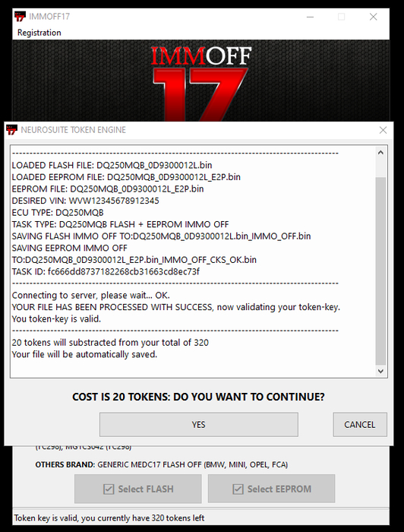Viewport: 404px width, 532px height.
Task: Click the Neurosuite Token Engine dialog icon
Action: click(11, 130)
